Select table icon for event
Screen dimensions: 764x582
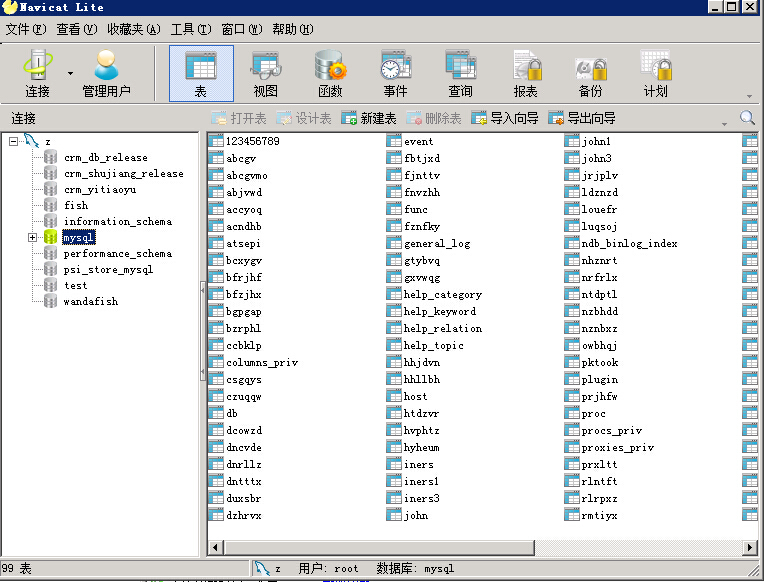pos(394,141)
